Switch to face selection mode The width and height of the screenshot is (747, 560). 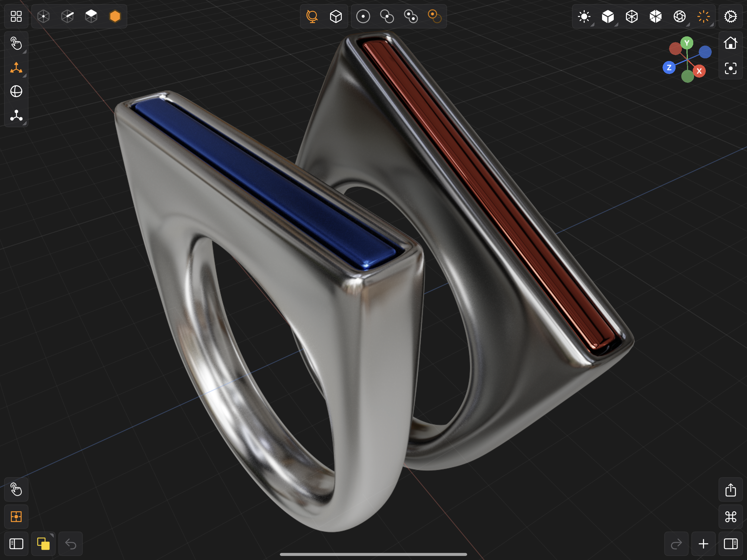(91, 16)
